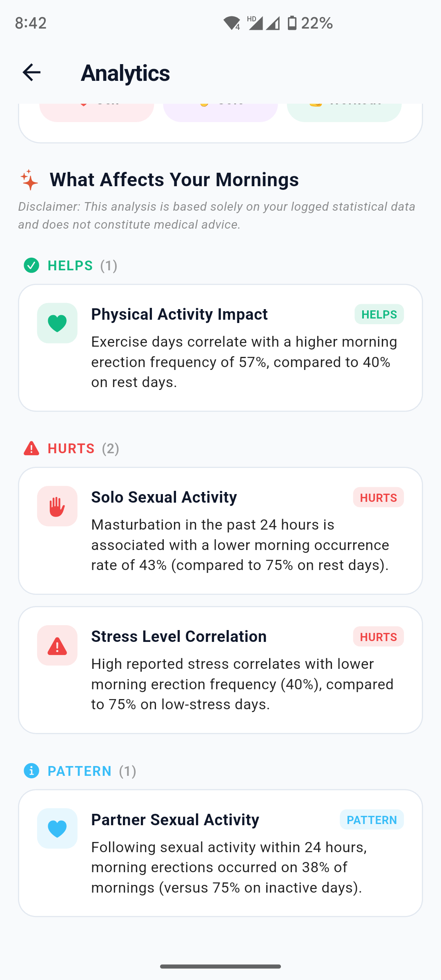Tap the blue heart icon on Partner Sexual Activity
Screen dimensions: 441x980
click(57, 829)
